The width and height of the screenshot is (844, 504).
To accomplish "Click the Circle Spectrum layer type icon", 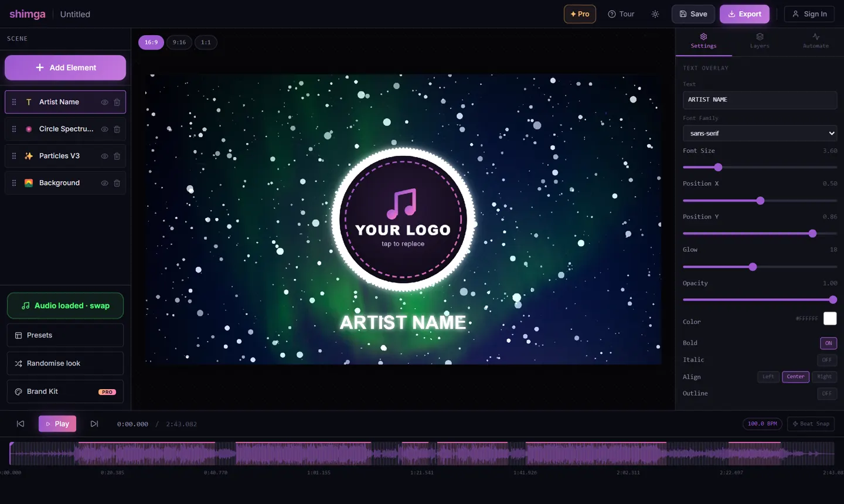I will (x=29, y=129).
